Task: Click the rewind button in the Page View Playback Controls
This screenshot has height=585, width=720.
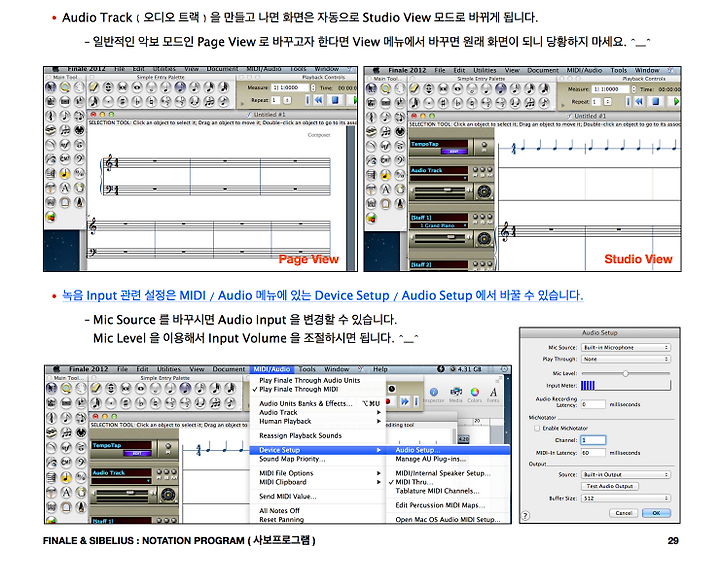Action: pos(318,100)
